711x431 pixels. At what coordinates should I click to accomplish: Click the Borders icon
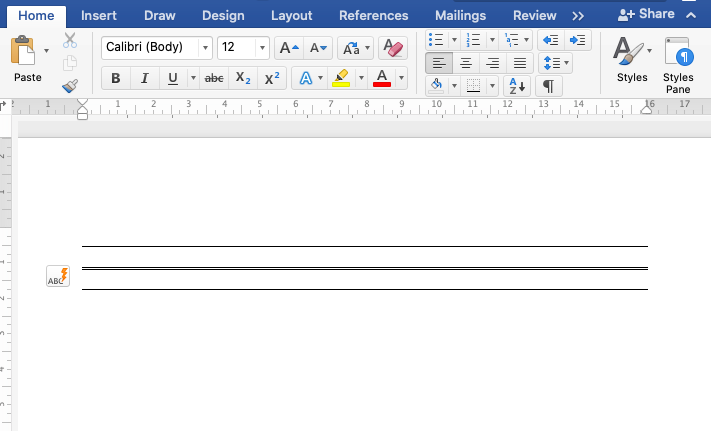pyautogui.click(x=473, y=86)
